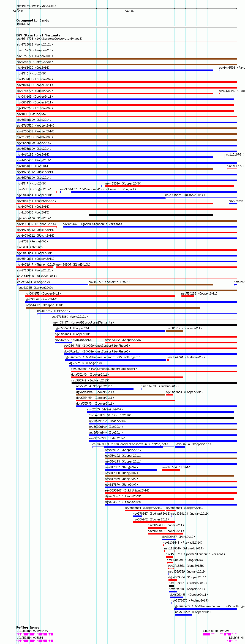This screenshot has height=644, width=245.
Task: Select the nsv183 (Tuzun2005) label
Action: pos(31,114)
